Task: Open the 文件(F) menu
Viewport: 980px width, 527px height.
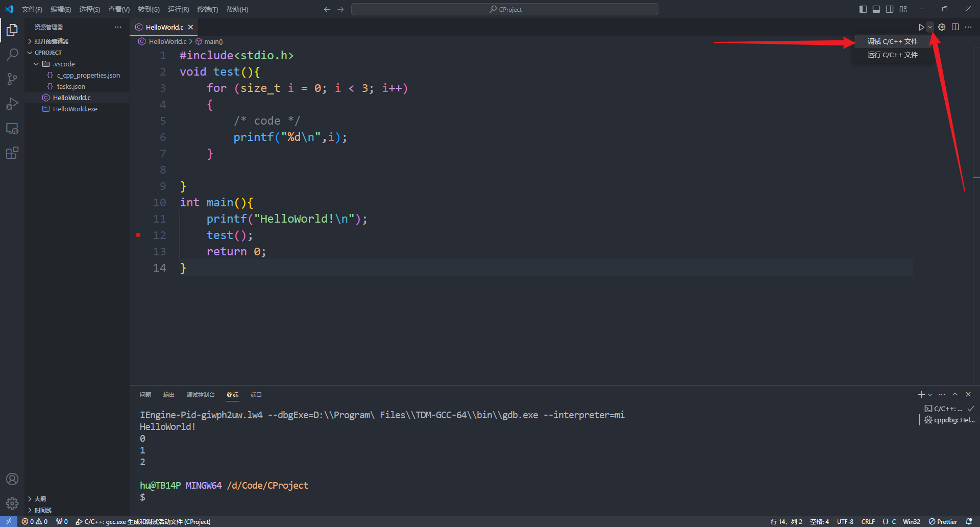Action: (x=32, y=9)
